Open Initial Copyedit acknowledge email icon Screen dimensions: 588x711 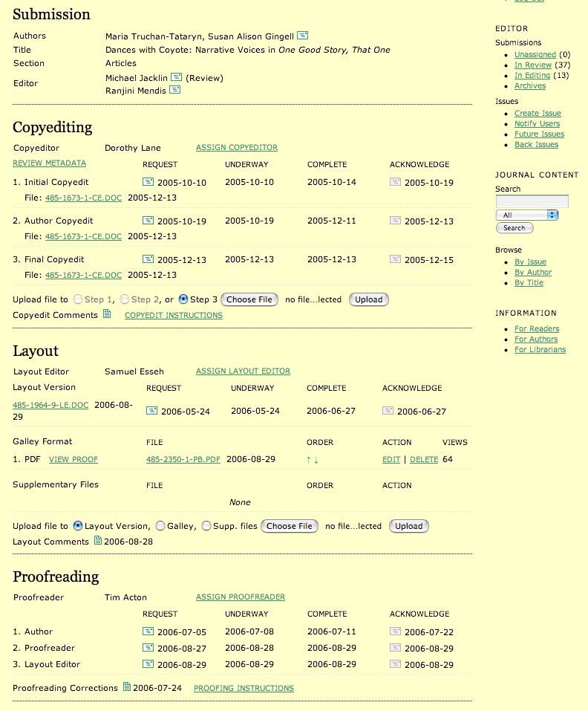click(x=396, y=182)
